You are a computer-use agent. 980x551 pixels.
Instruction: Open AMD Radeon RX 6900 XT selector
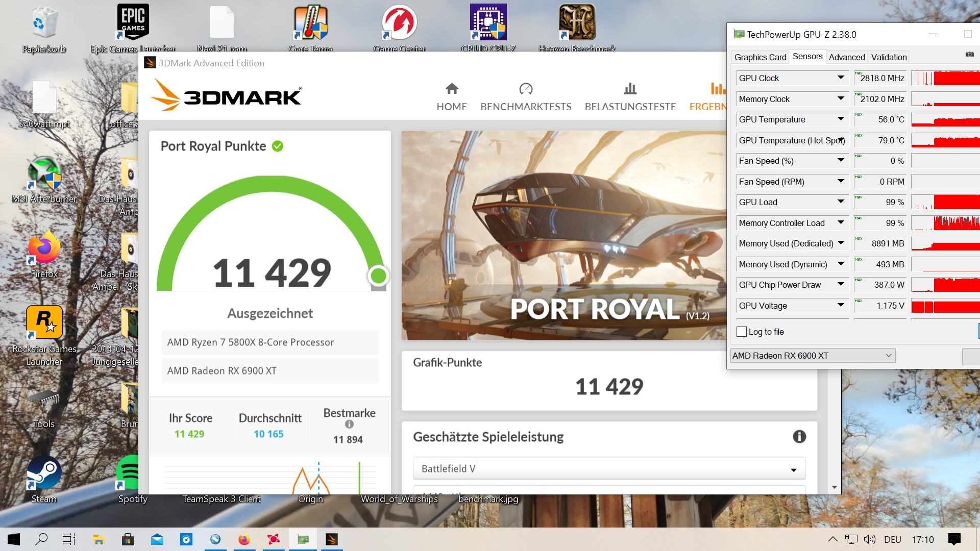(813, 356)
